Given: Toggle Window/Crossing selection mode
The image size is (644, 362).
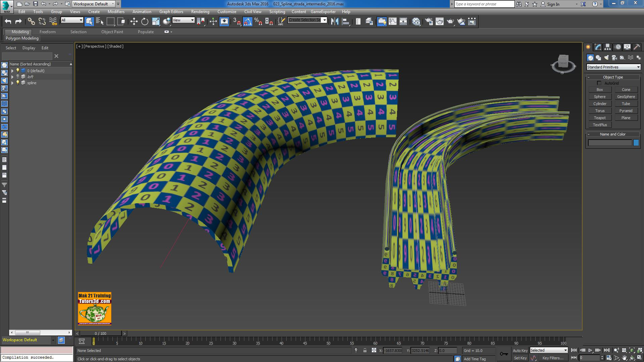Looking at the screenshot, I should click(121, 21).
